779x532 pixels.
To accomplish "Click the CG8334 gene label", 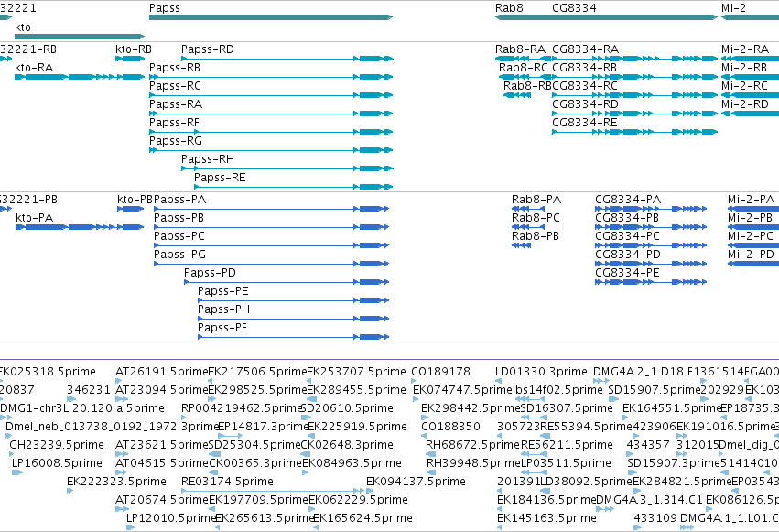I will (x=574, y=8).
